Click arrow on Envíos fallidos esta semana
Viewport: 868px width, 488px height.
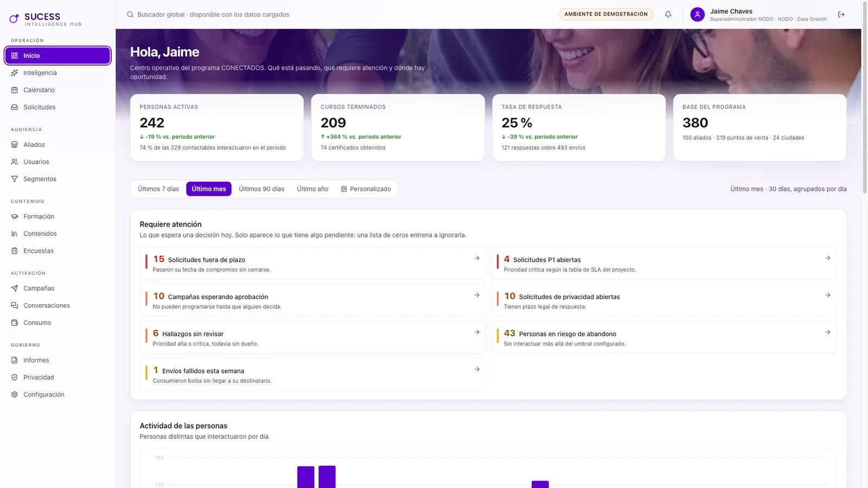477,369
